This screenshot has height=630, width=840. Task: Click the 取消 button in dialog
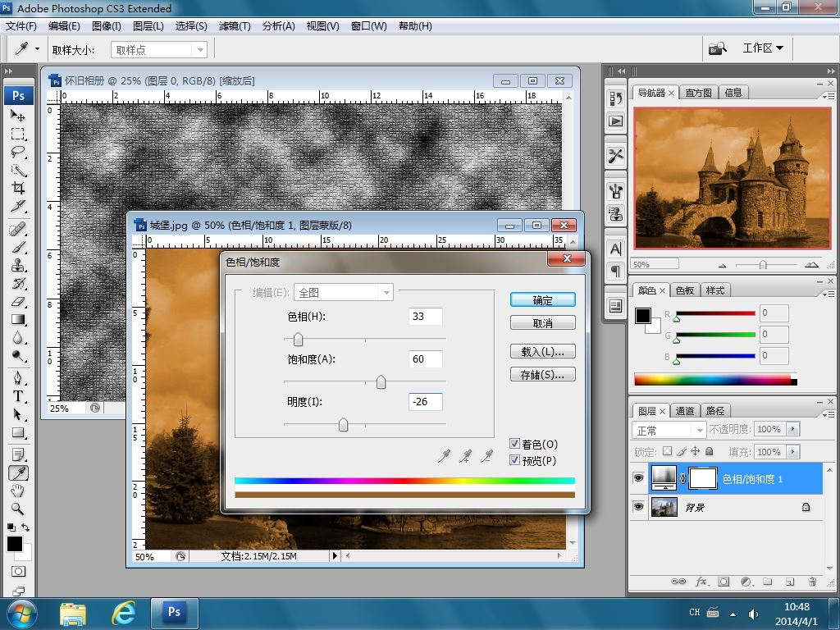(543, 323)
